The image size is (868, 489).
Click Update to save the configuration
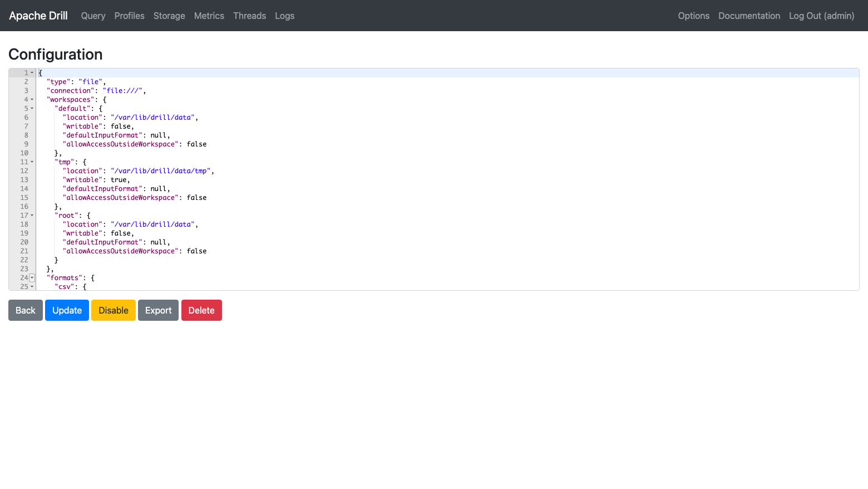67,310
